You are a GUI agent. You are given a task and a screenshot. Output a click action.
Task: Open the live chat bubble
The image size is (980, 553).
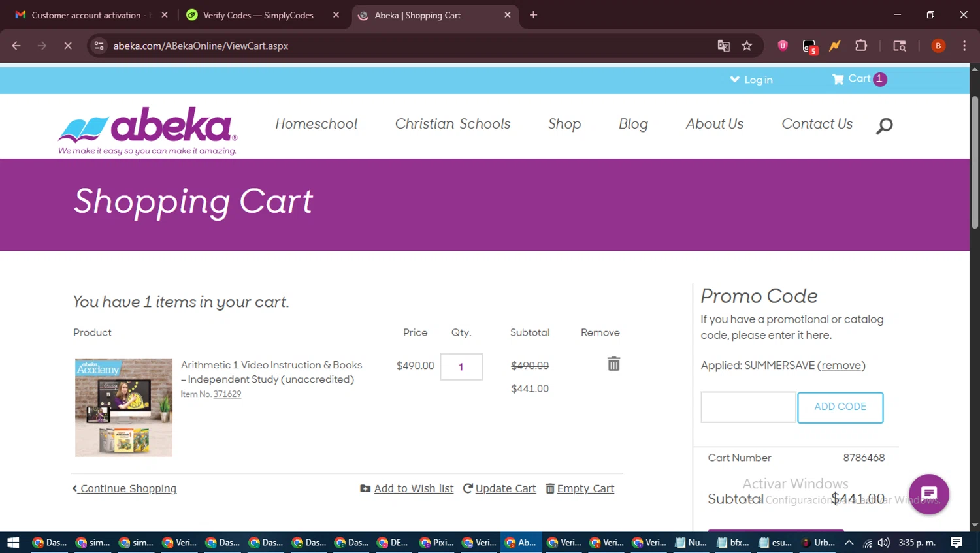929,494
